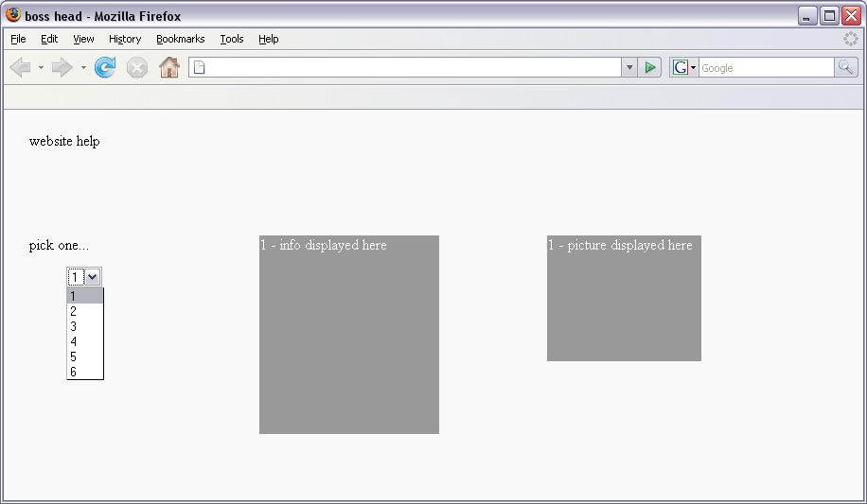Viewport: 867px width, 504px height.
Task: Reload the current page
Action: 105,67
